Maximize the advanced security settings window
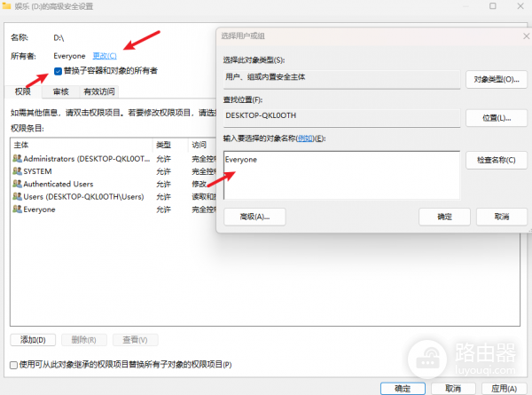 coord(493,6)
